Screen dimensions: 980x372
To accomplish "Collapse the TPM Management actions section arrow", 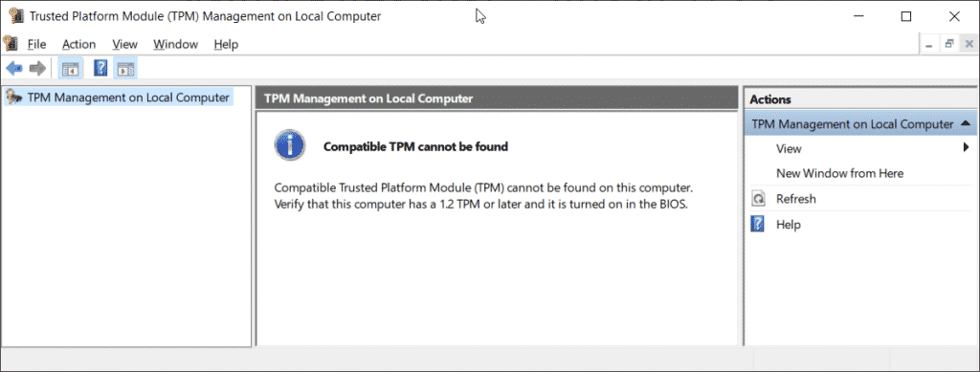I will [x=966, y=123].
